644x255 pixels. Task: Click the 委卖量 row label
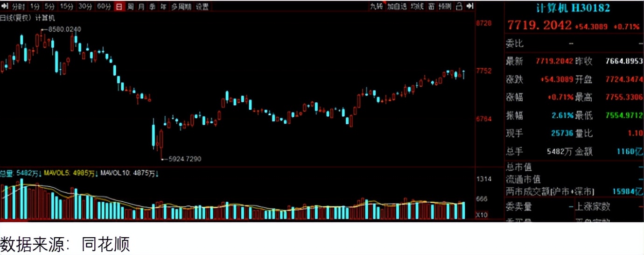(x=519, y=207)
